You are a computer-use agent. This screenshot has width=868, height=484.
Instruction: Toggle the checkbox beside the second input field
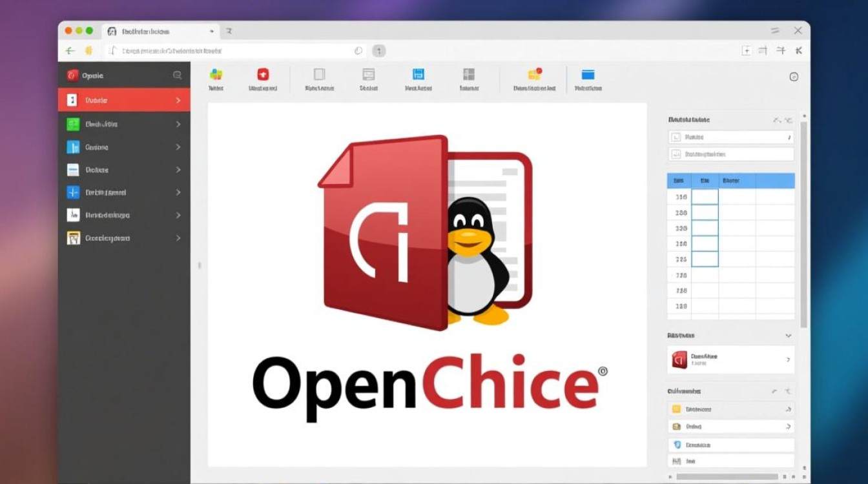tap(676, 154)
